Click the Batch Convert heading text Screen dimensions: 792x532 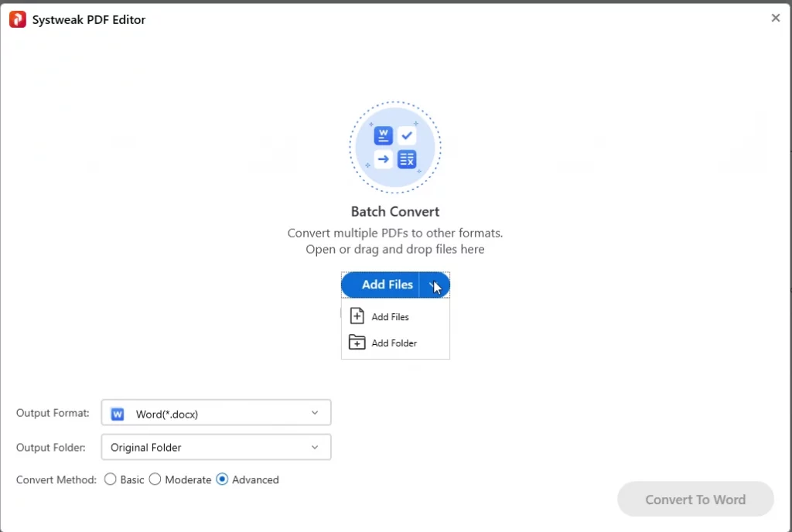(x=395, y=212)
